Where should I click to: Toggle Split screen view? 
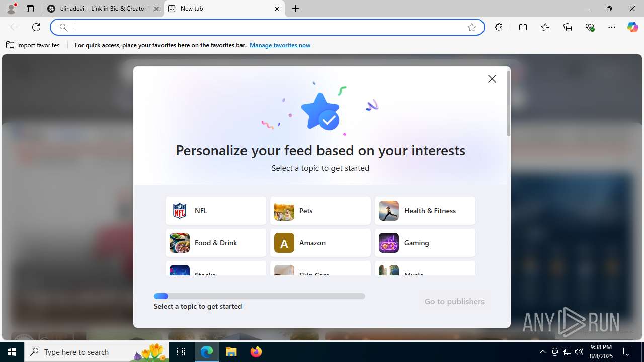tap(523, 27)
